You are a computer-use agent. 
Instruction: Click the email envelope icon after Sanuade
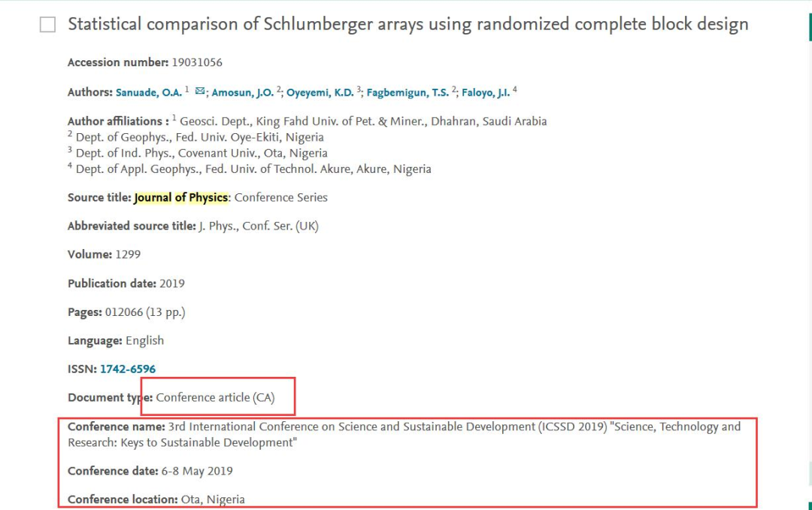pos(200,91)
